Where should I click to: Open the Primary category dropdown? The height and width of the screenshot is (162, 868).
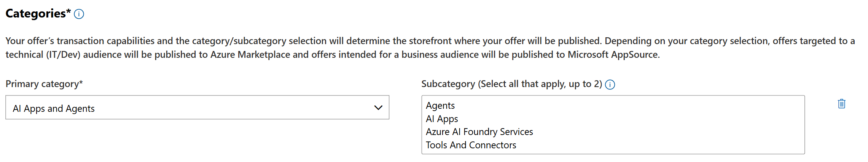pos(197,108)
